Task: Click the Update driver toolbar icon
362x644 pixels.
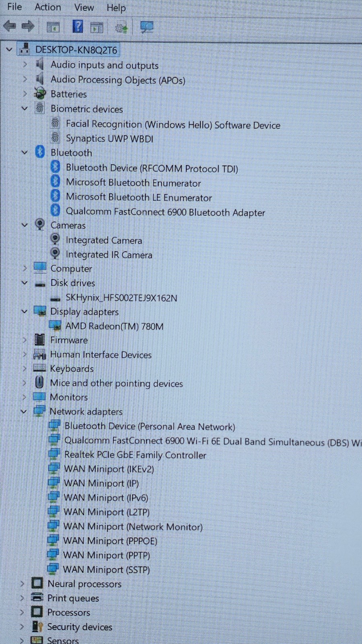Action: (121, 27)
